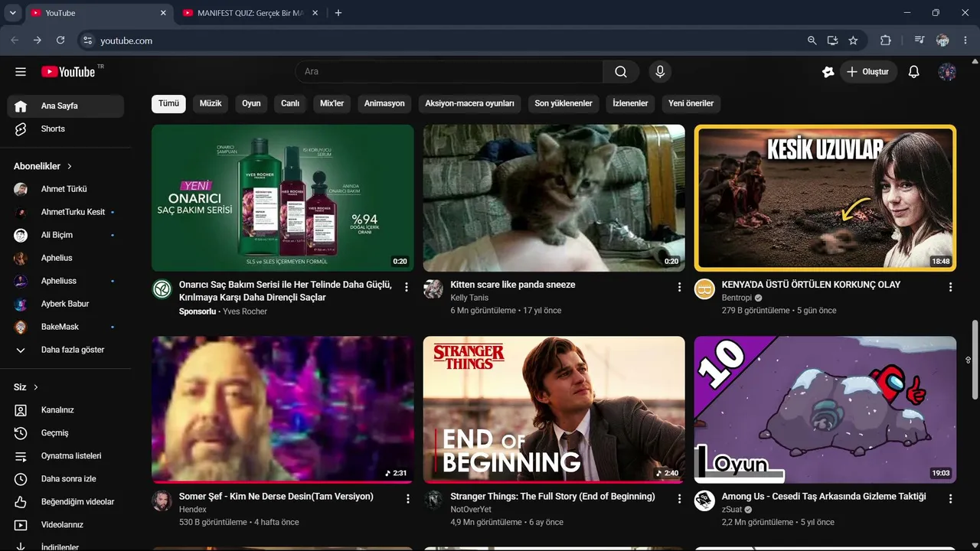Go to Geçmiş watch history
Image resolution: width=980 pixels, height=551 pixels.
(66, 433)
